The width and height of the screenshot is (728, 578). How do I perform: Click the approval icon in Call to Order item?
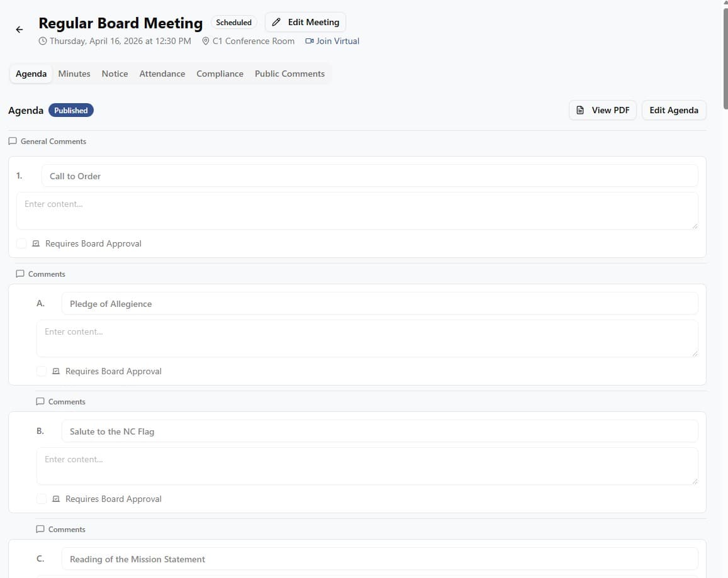(x=36, y=244)
